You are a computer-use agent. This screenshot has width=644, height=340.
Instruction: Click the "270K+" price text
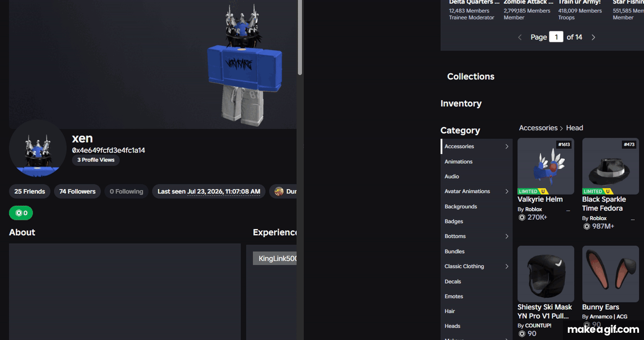coord(537,217)
